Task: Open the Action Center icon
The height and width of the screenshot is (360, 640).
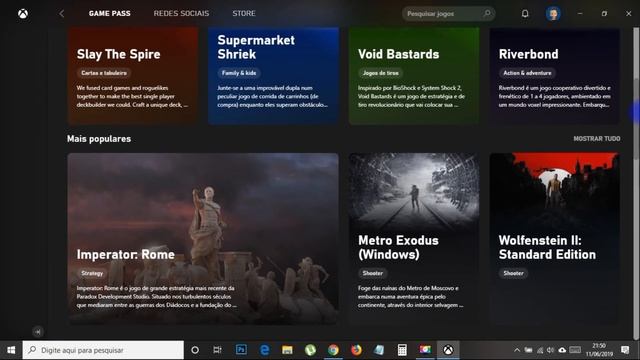Action: pyautogui.click(x=625, y=350)
